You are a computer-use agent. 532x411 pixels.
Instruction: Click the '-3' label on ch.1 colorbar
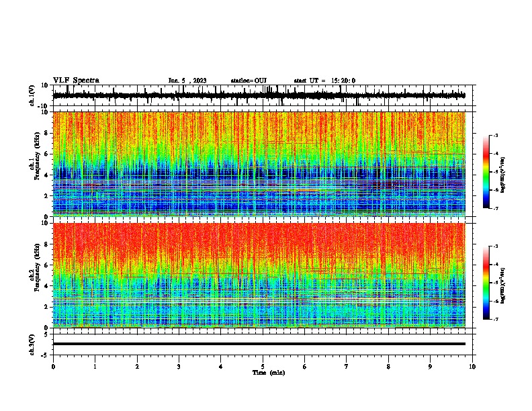(x=495, y=136)
